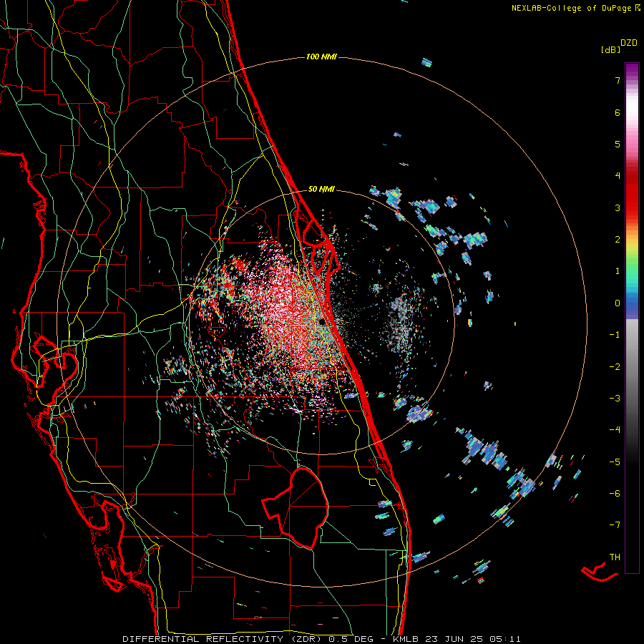Click the white band of the color bar
Screen dimensions: 644x644
coord(632,107)
